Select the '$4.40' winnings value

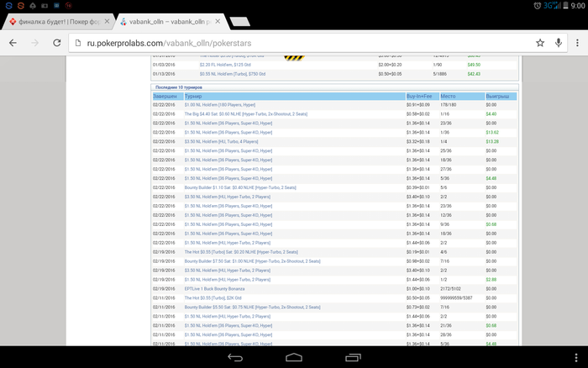click(x=491, y=114)
